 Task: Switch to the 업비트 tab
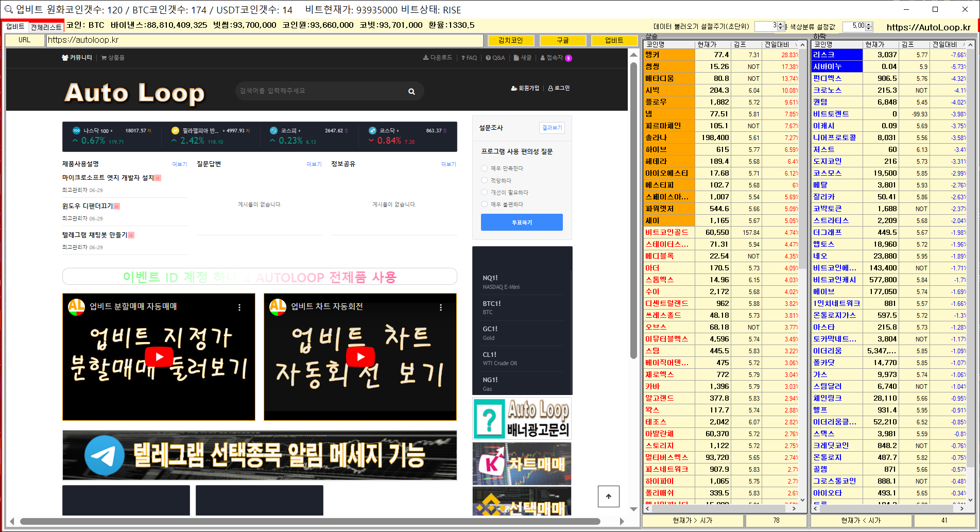point(15,26)
